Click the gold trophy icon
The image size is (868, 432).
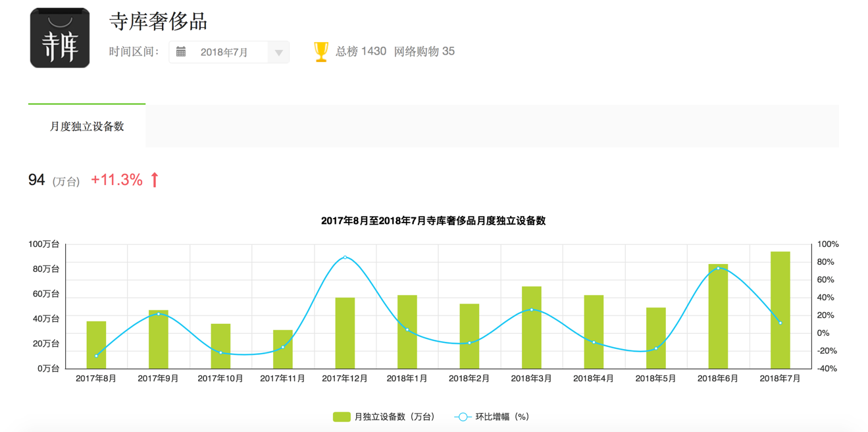pyautogui.click(x=321, y=51)
